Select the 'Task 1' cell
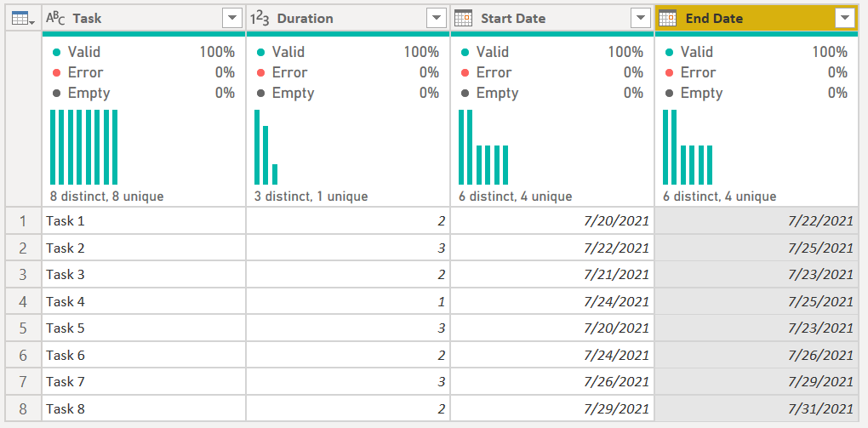The height and width of the screenshot is (428, 868). [x=144, y=221]
